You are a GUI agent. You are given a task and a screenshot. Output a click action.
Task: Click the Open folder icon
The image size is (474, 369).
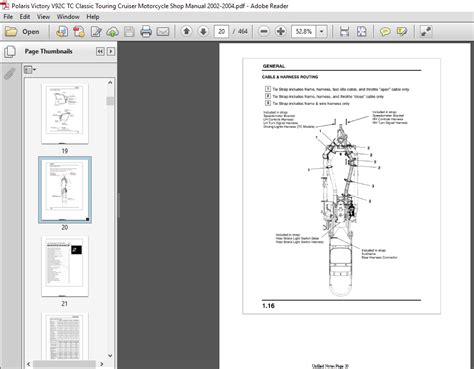coord(11,32)
